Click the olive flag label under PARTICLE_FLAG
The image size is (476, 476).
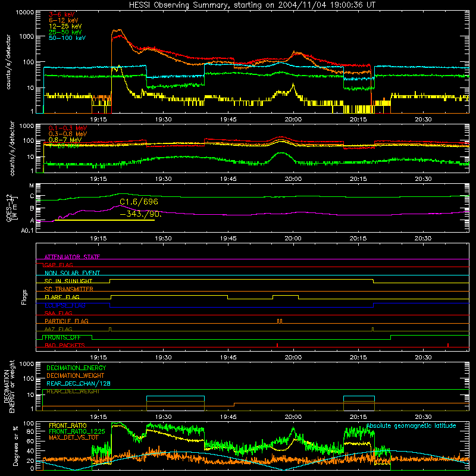[x=58, y=329]
